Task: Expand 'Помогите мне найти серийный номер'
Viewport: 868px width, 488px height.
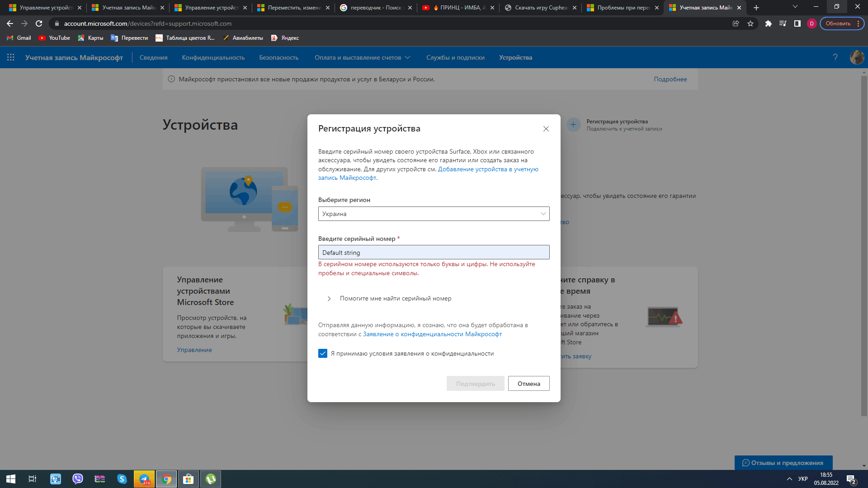Action: coord(389,298)
